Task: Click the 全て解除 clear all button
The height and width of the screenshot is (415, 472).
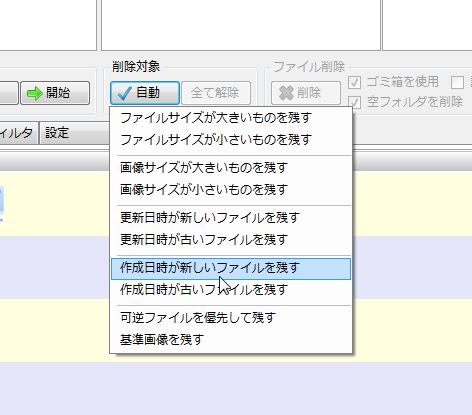Action: [216, 93]
